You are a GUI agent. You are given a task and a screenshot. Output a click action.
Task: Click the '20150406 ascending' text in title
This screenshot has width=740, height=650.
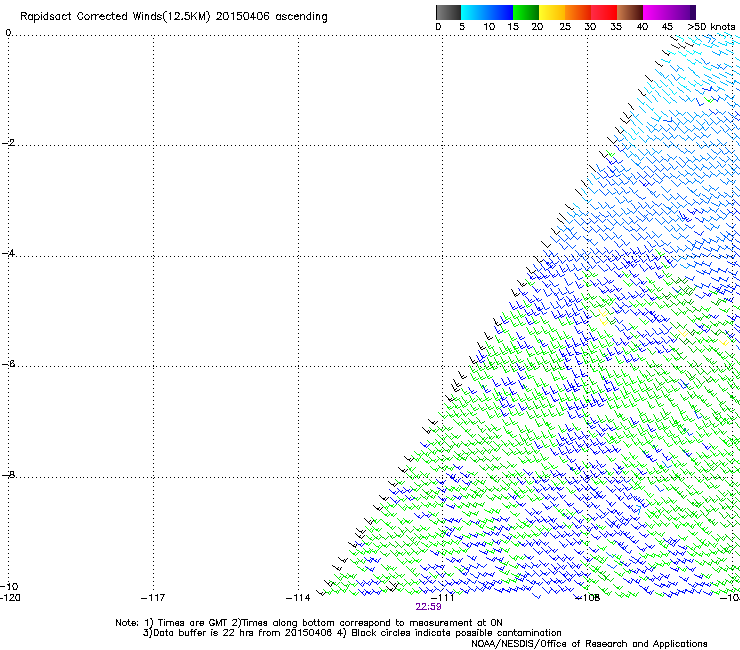tap(271, 17)
